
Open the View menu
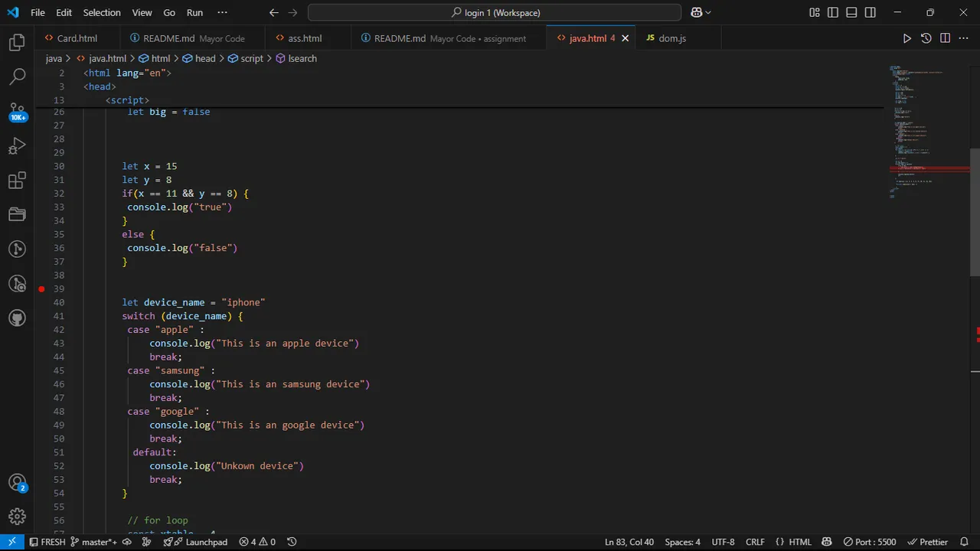click(x=142, y=12)
